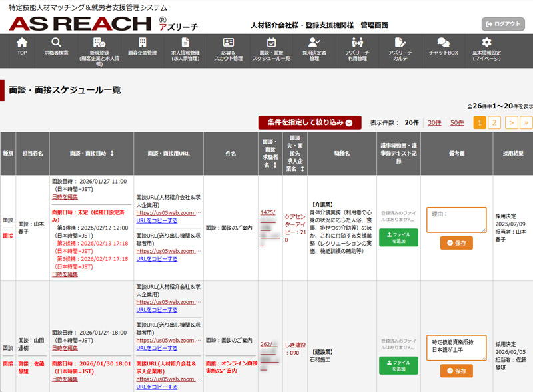Go to page 2
The width and height of the screenshot is (533, 392).
(494, 122)
